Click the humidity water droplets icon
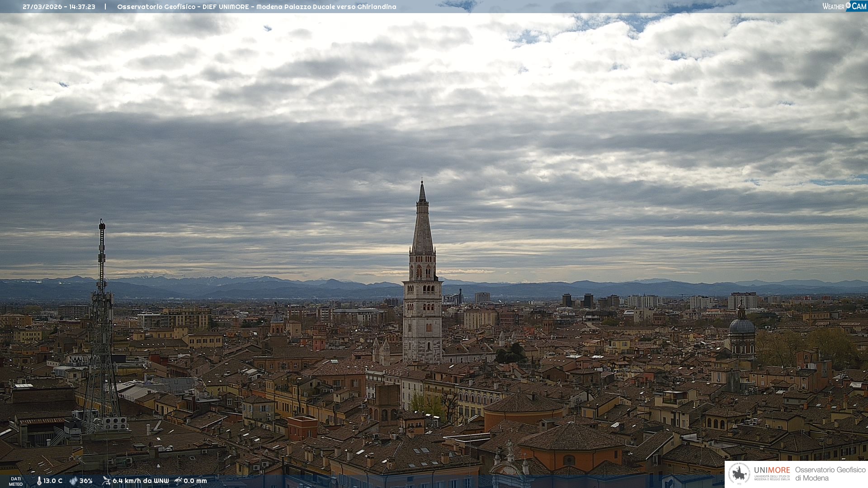 point(73,481)
